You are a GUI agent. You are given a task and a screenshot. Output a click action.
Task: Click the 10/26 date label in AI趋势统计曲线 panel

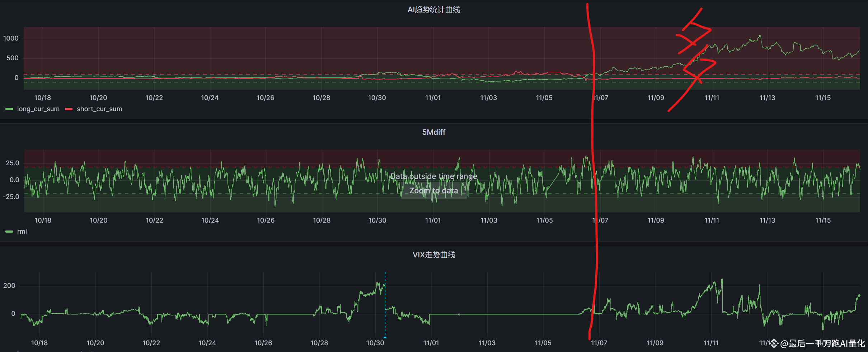tap(266, 98)
